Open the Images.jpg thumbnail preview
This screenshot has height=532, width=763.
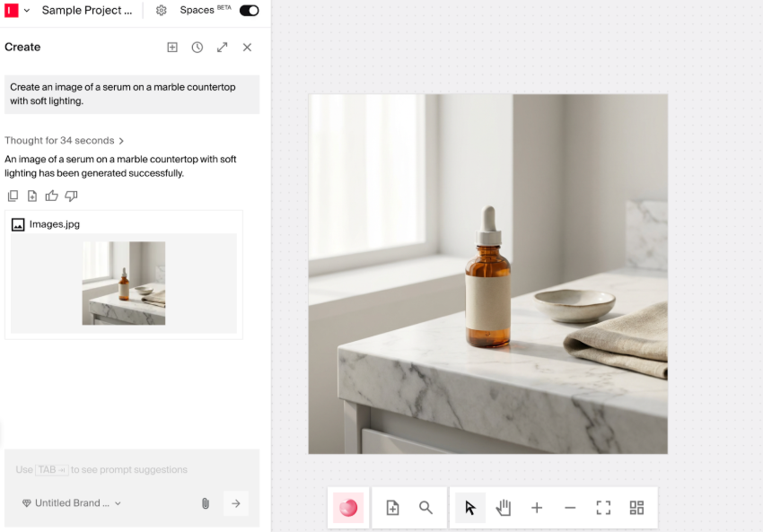[124, 283]
